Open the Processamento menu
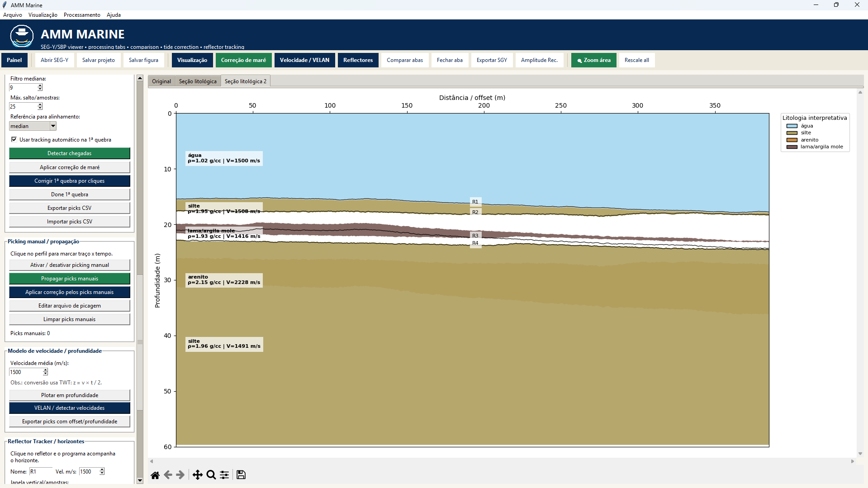The width and height of the screenshot is (868, 488). coord(82,15)
